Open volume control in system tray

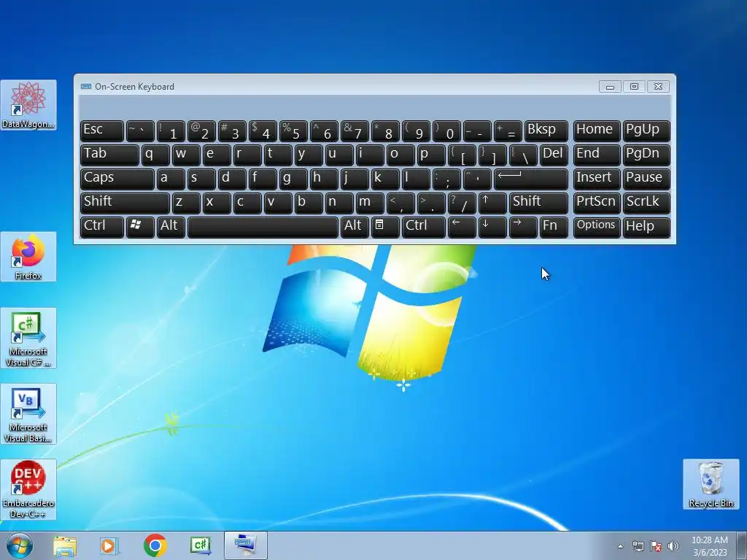pos(673,546)
